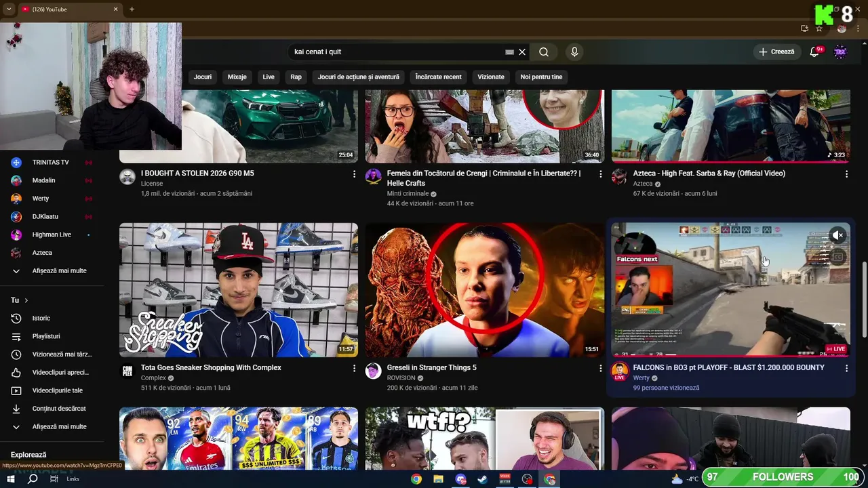Image resolution: width=868 pixels, height=488 pixels.
Task: Start voice search with the microphone icon
Action: click(574, 52)
